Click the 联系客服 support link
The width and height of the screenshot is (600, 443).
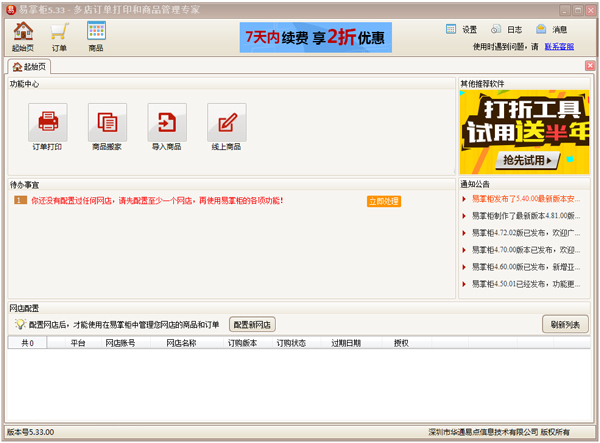point(559,46)
